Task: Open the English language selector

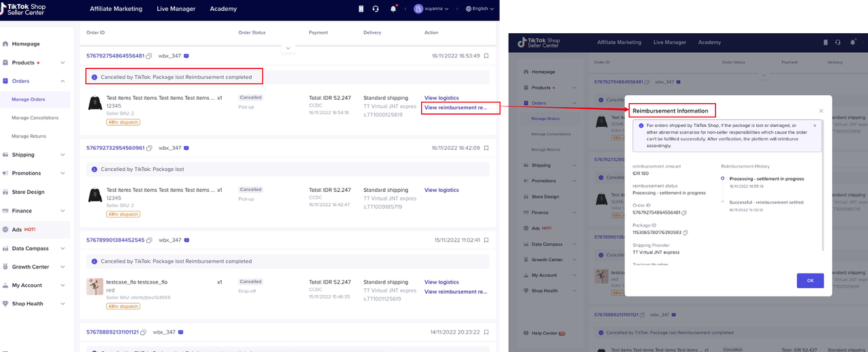Action: tap(480, 9)
